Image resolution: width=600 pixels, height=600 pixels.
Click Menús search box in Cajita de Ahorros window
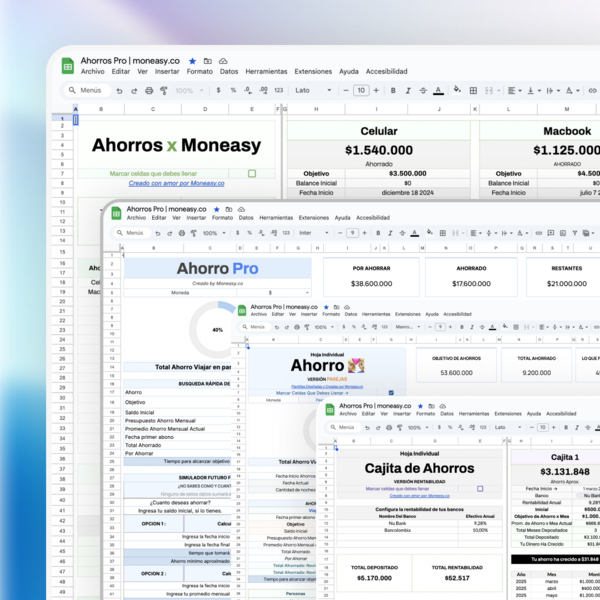click(x=343, y=427)
